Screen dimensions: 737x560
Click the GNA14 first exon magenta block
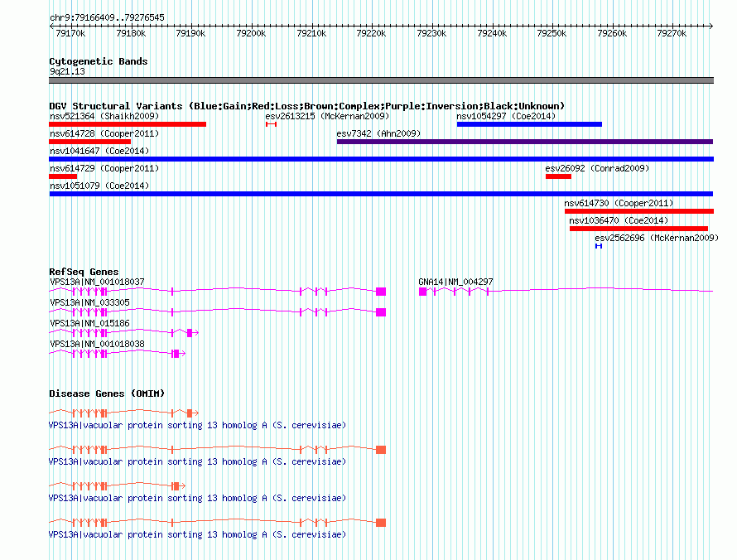point(422,292)
